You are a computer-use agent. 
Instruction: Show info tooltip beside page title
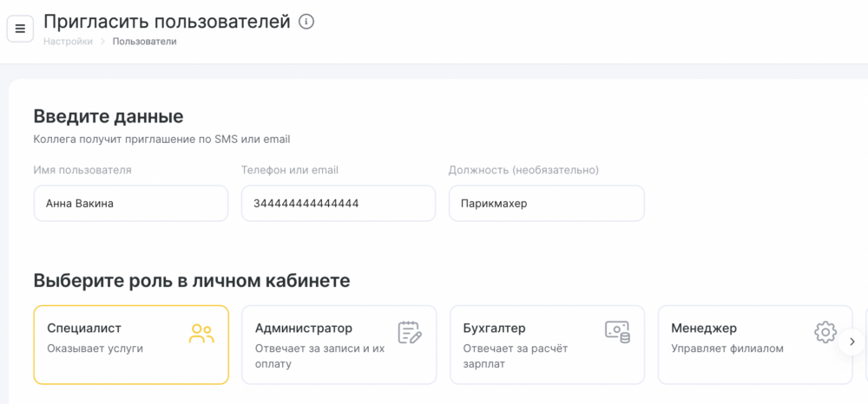pos(306,22)
